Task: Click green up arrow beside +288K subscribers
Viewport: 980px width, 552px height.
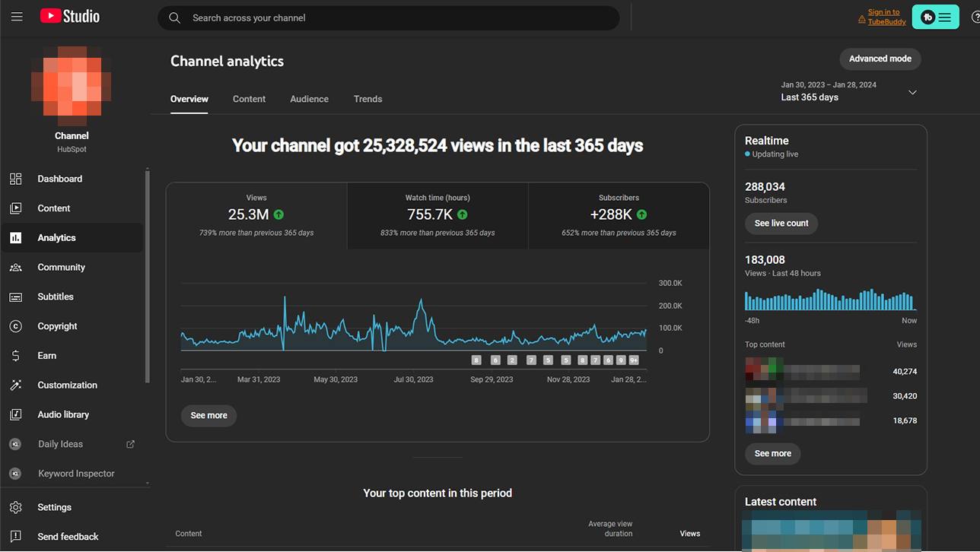Action: [x=641, y=214]
